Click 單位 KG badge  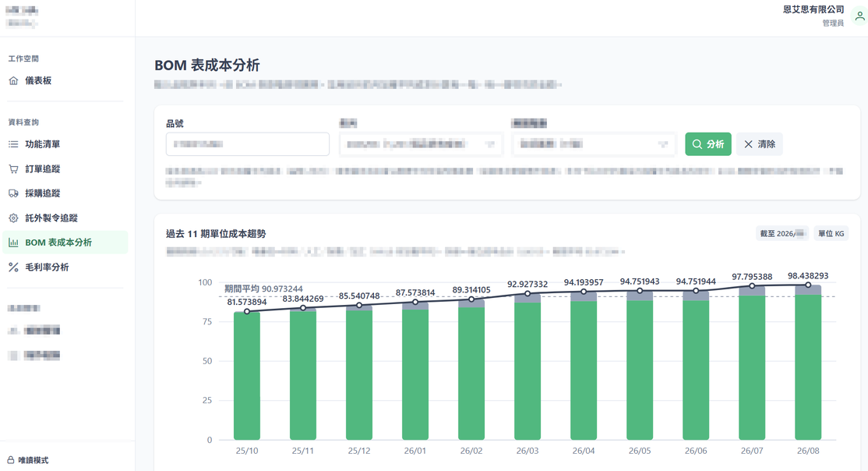point(831,233)
